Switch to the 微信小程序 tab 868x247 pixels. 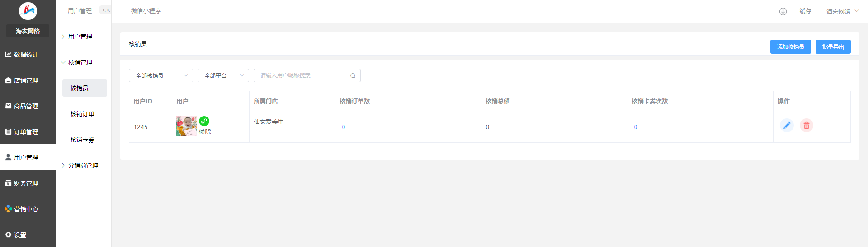click(146, 11)
